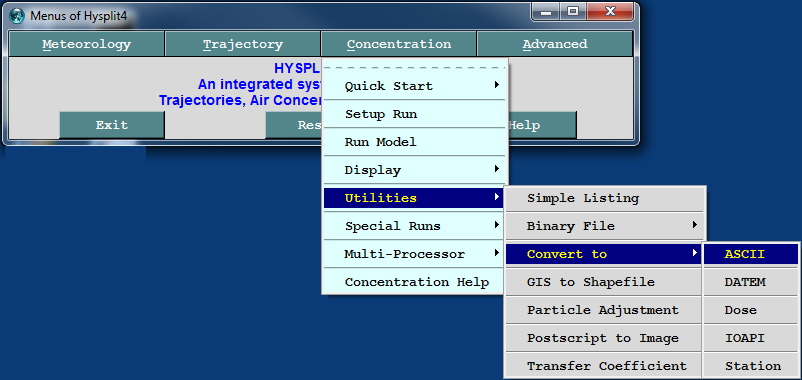Open the Concentration menu
Image resolution: width=802 pixels, height=380 pixels.
tap(399, 44)
